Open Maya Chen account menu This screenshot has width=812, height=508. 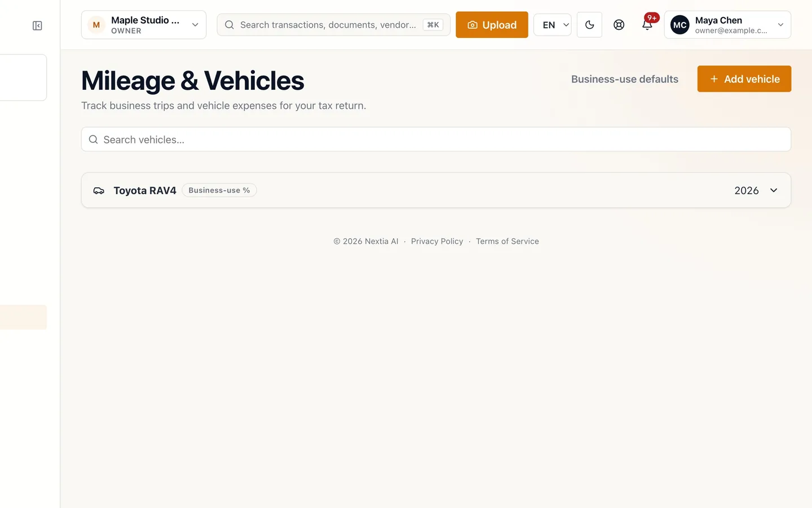[x=727, y=25]
